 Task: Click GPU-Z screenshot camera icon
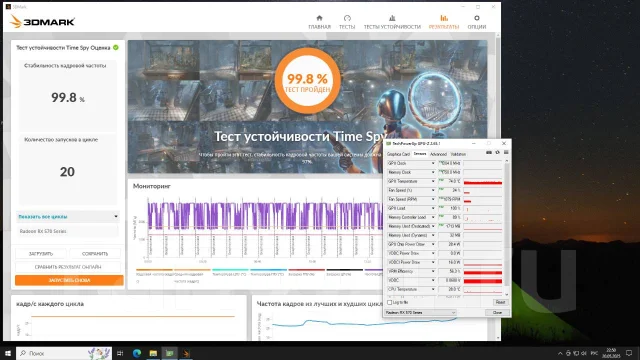489,152
